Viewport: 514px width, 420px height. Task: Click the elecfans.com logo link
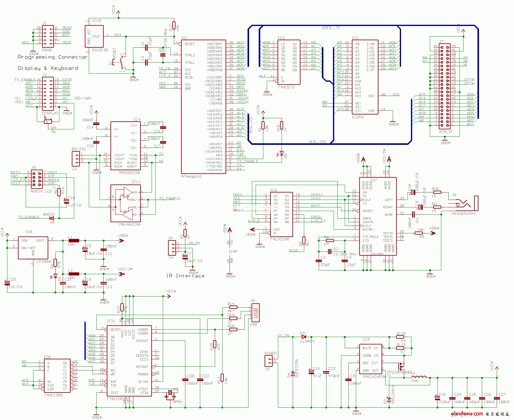468,414
